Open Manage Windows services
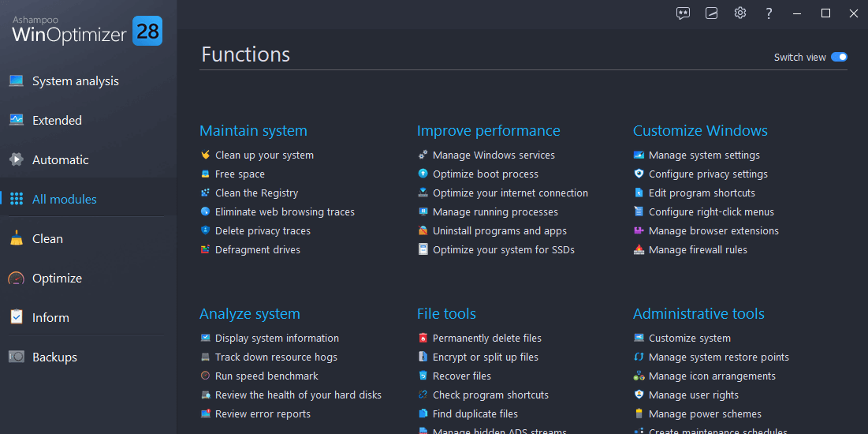Viewport: 868px width, 434px height. (494, 155)
